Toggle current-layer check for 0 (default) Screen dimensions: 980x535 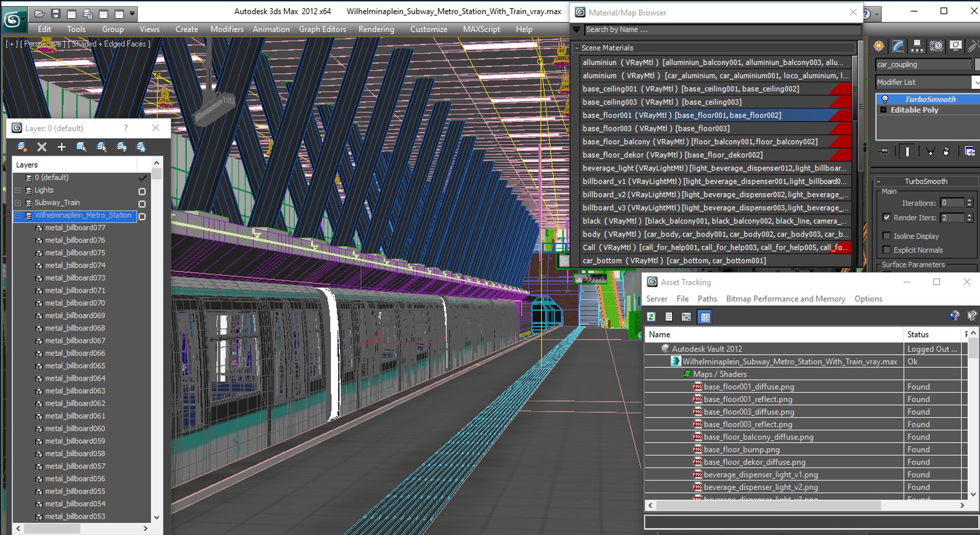pyautogui.click(x=142, y=178)
